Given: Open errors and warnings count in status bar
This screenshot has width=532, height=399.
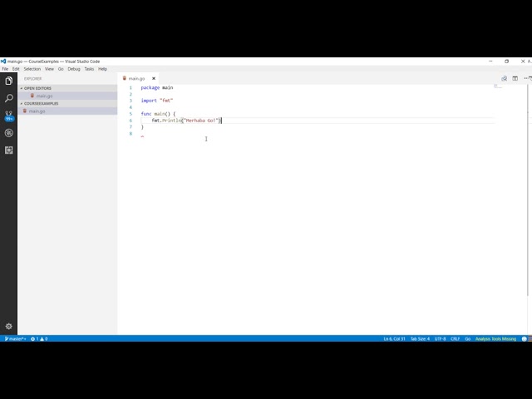Looking at the screenshot, I should pyautogui.click(x=39, y=338).
